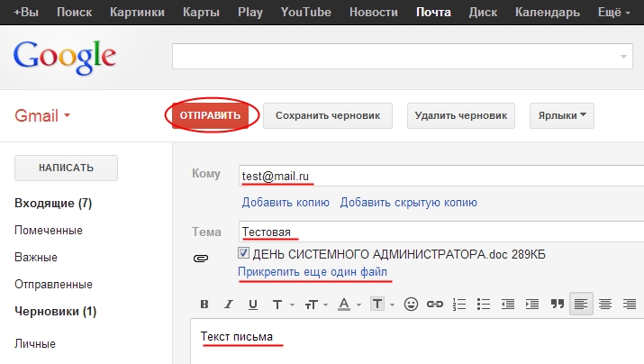Open Входящие (7) folder
Image resolution: width=644 pixels, height=364 pixels.
pos(53,204)
